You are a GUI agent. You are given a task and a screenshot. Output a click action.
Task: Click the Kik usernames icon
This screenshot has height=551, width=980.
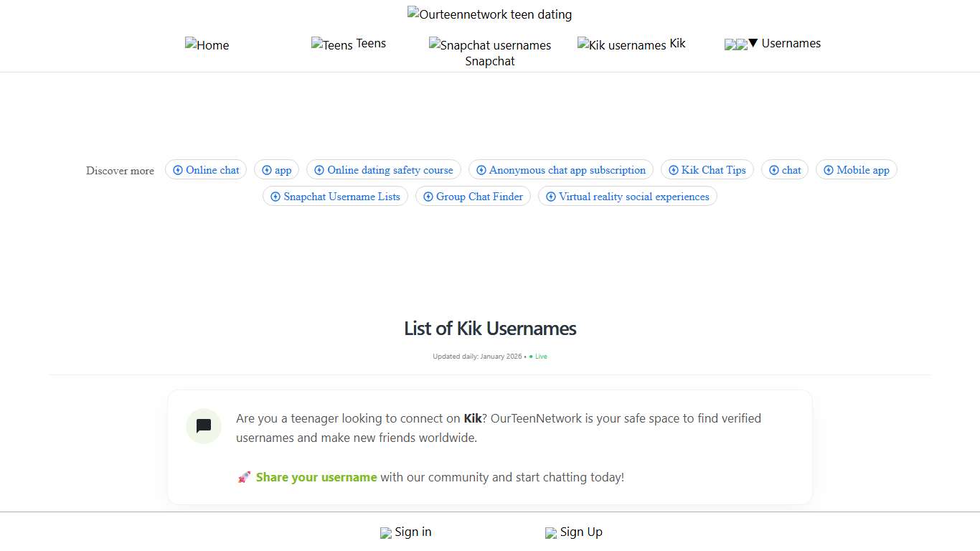tap(583, 44)
